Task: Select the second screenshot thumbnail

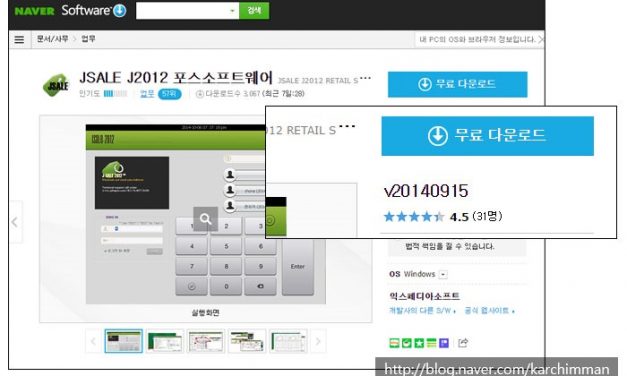Action: [x=165, y=341]
